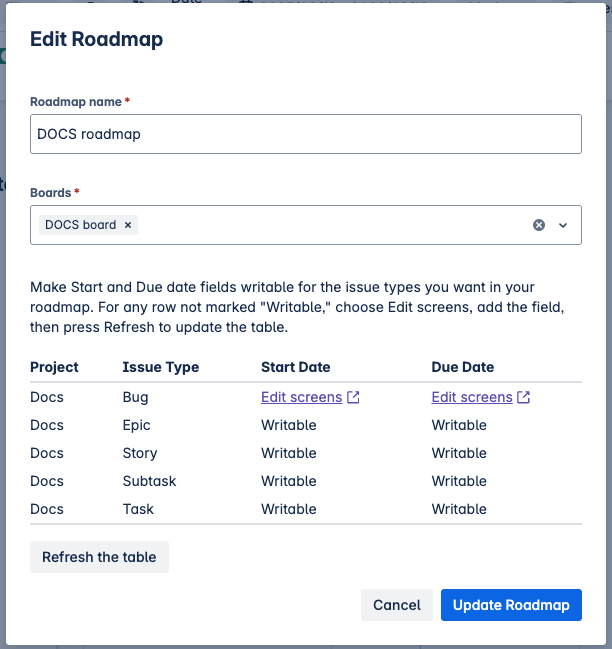Select the Story issue type row

coord(140,453)
